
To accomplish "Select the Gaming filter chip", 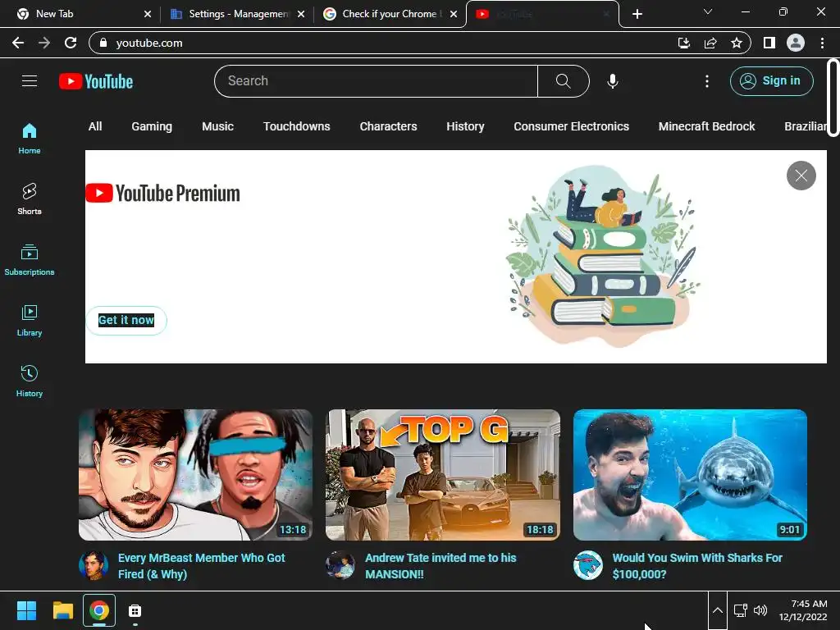I will coord(152,126).
